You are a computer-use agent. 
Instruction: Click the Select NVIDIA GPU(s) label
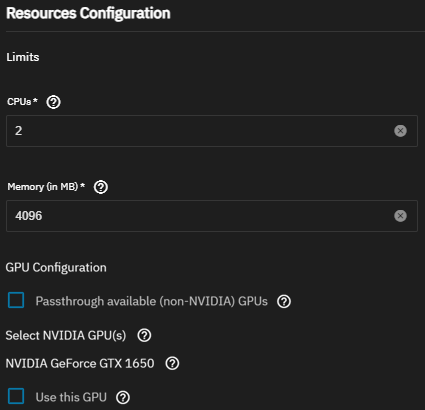click(x=66, y=335)
